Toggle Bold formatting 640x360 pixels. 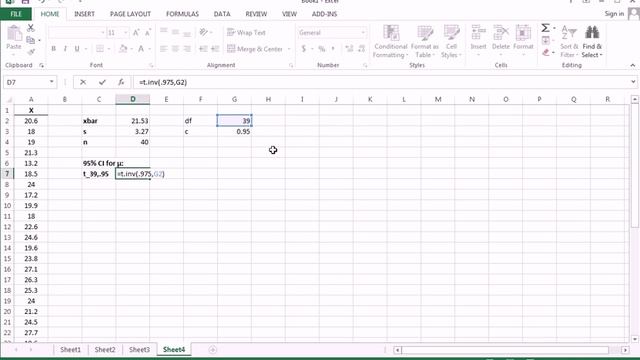coord(53,49)
